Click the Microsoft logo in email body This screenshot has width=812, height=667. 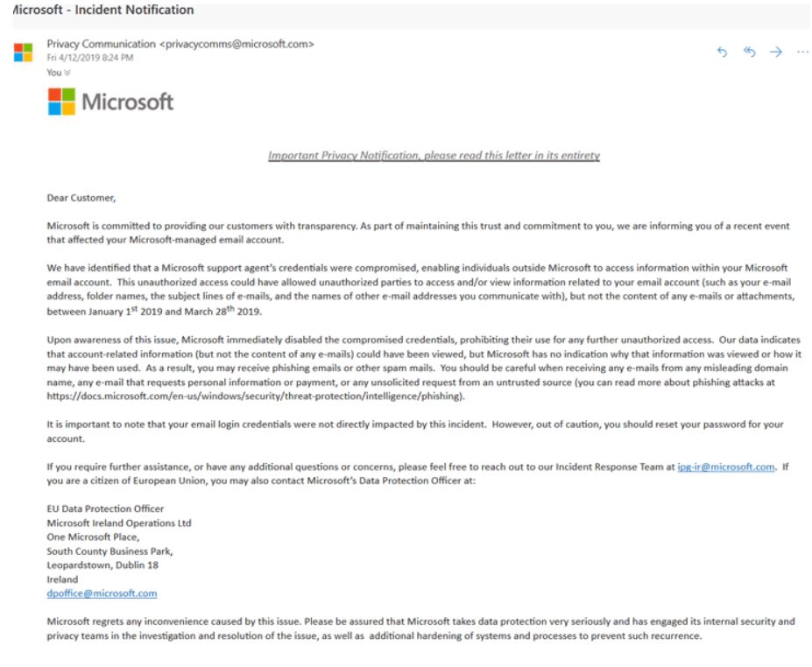[x=111, y=102]
